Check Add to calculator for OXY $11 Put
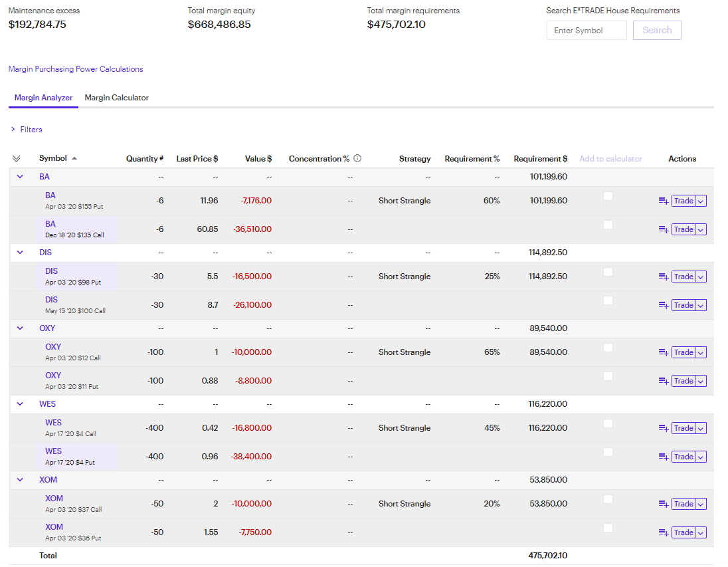 click(608, 376)
